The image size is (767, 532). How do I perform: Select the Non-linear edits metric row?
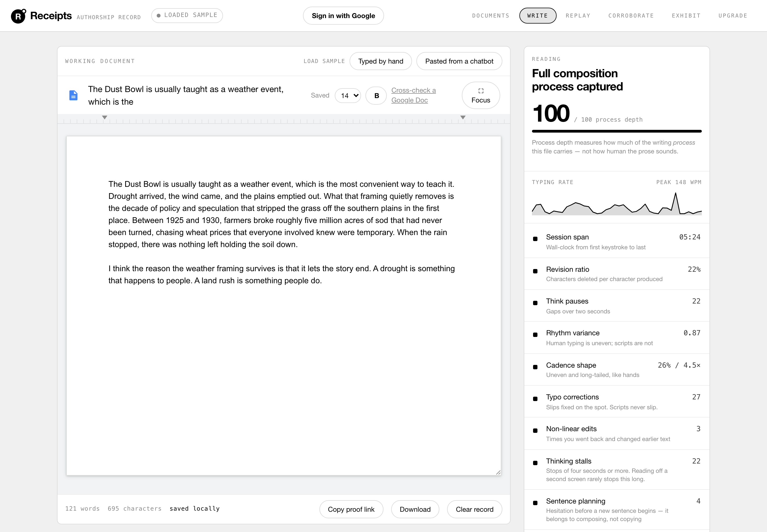tap(617, 434)
